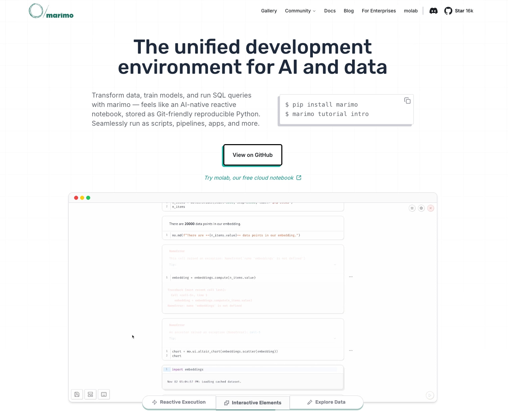Select the Interactive Elements tab
This screenshot has width=508, height=420.
(253, 403)
